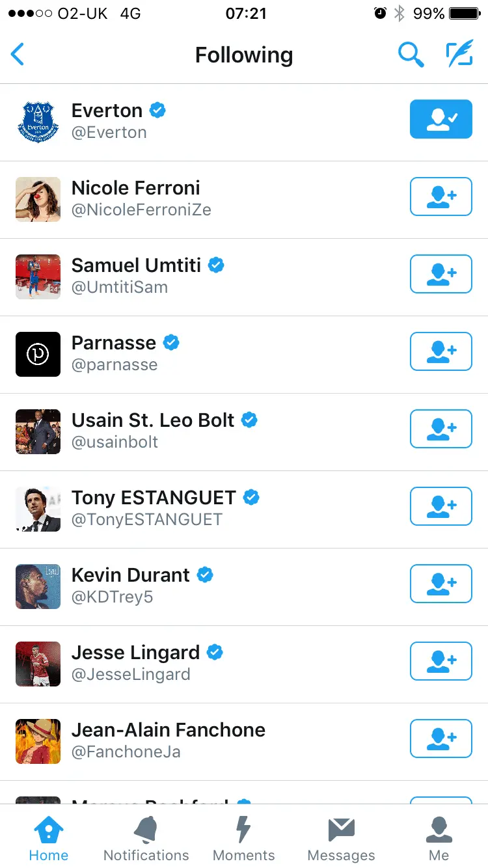
Task: Tap follow button next to Kevin Durant
Action: tap(441, 584)
